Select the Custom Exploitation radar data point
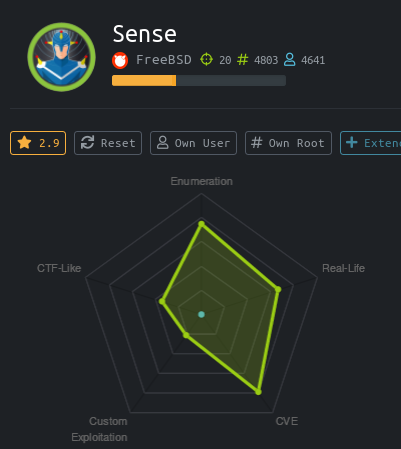 click(186, 335)
